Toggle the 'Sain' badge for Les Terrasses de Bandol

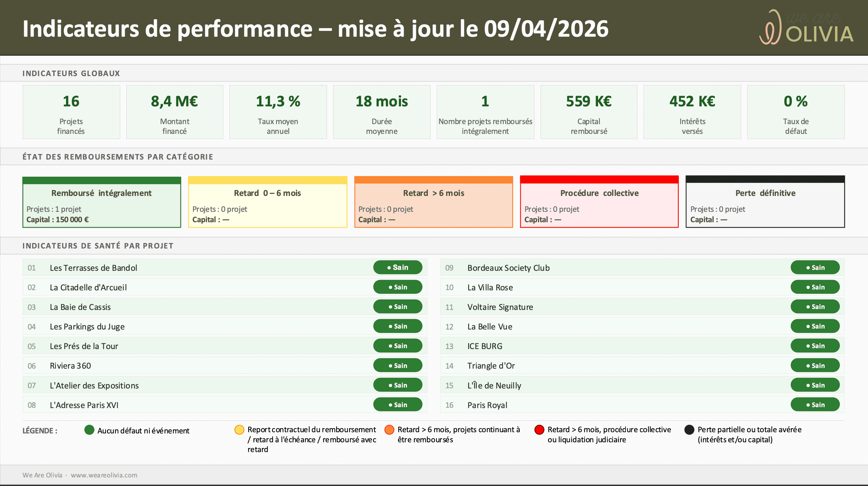(x=398, y=267)
